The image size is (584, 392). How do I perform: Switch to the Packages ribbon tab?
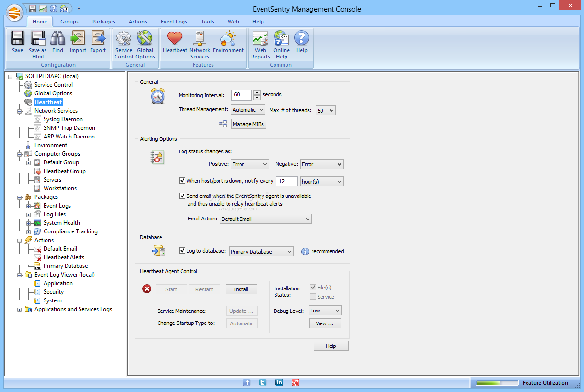[x=103, y=22]
